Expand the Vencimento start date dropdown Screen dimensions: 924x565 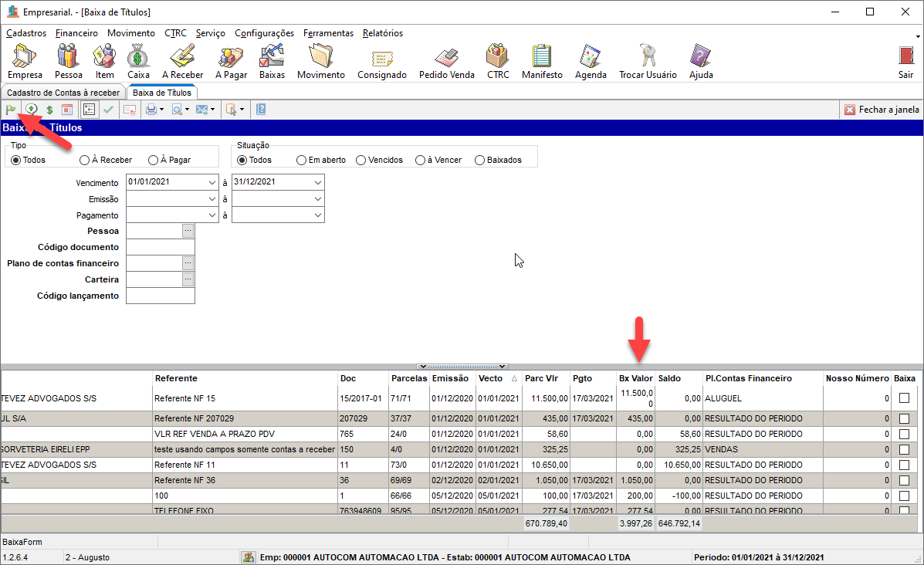point(212,182)
